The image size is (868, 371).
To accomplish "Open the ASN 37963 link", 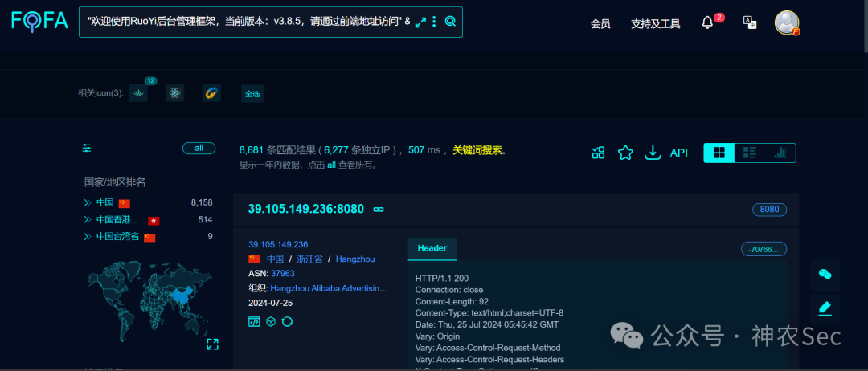I will pos(282,273).
